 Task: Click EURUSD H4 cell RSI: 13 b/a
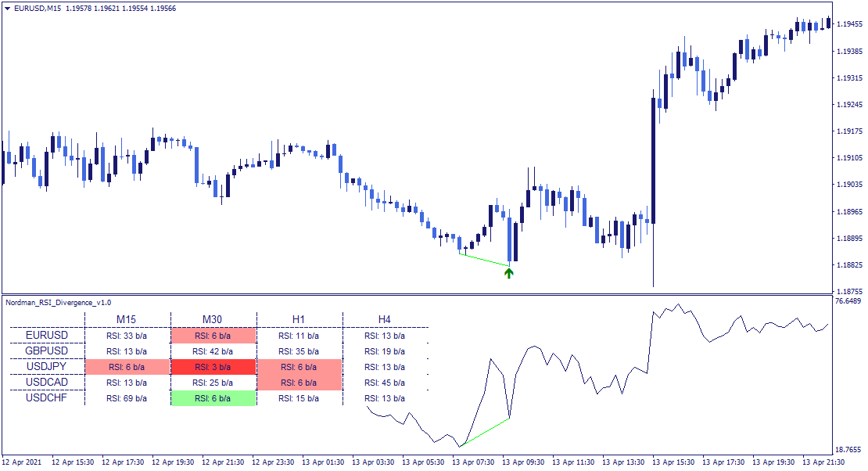click(x=385, y=336)
